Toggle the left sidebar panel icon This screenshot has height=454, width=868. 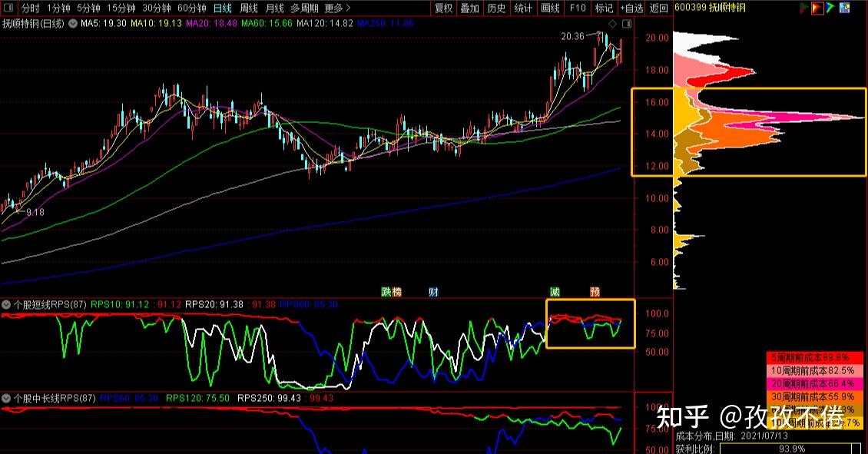point(8,8)
